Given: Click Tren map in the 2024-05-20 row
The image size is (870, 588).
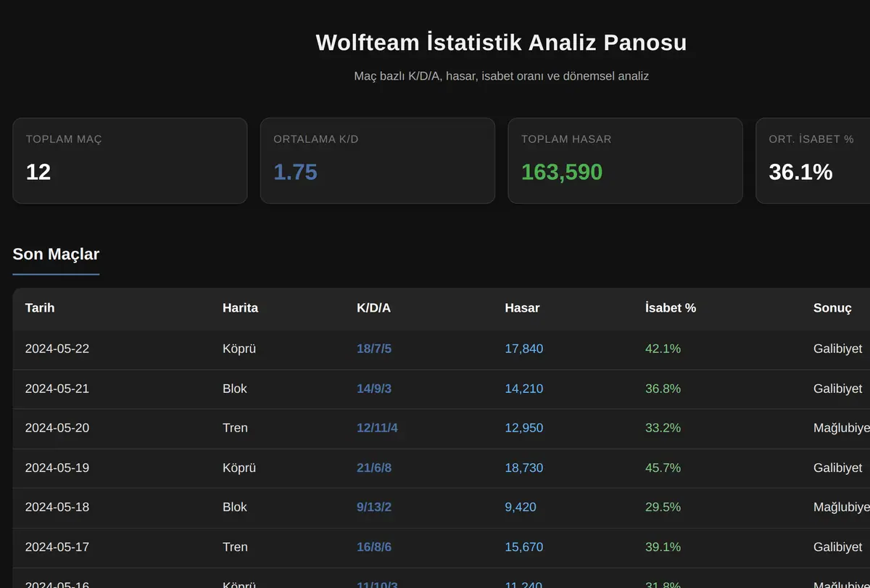Looking at the screenshot, I should click(235, 428).
